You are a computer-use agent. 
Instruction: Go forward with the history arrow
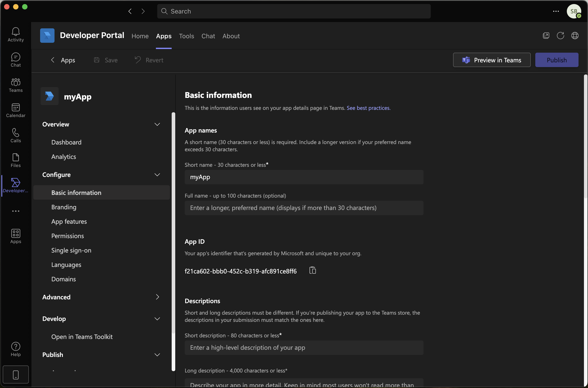click(x=143, y=11)
